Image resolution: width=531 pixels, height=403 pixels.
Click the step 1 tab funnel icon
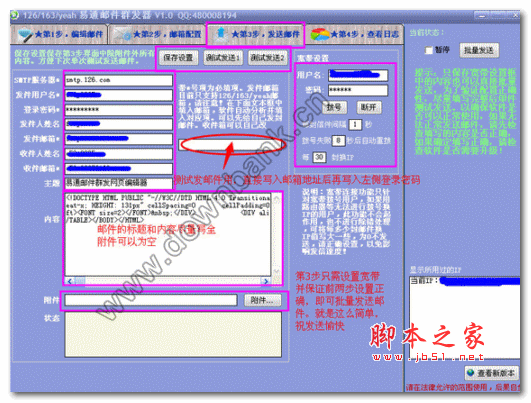pos(25,35)
